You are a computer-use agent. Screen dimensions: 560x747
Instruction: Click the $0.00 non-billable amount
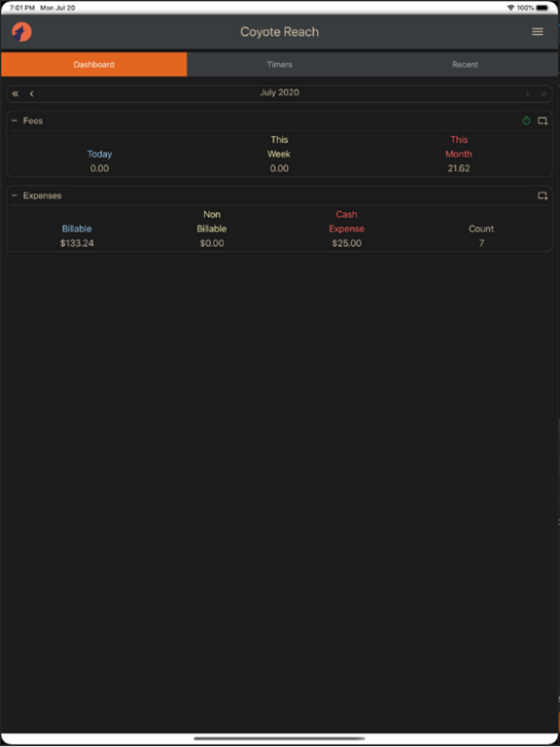(x=212, y=243)
